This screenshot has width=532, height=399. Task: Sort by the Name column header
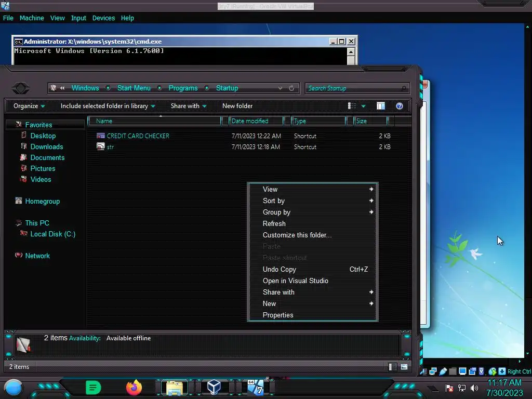pyautogui.click(x=155, y=121)
